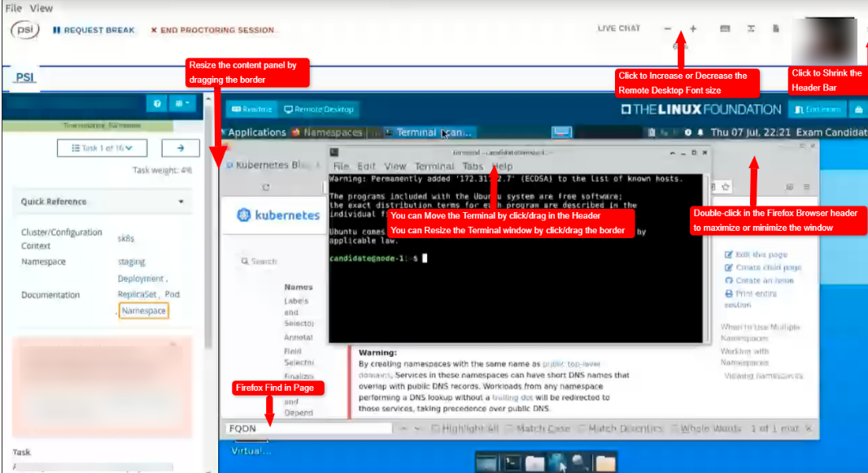Decrease remote desktop font size with minus
Viewport: 868px width, 473px height.
[x=668, y=28]
